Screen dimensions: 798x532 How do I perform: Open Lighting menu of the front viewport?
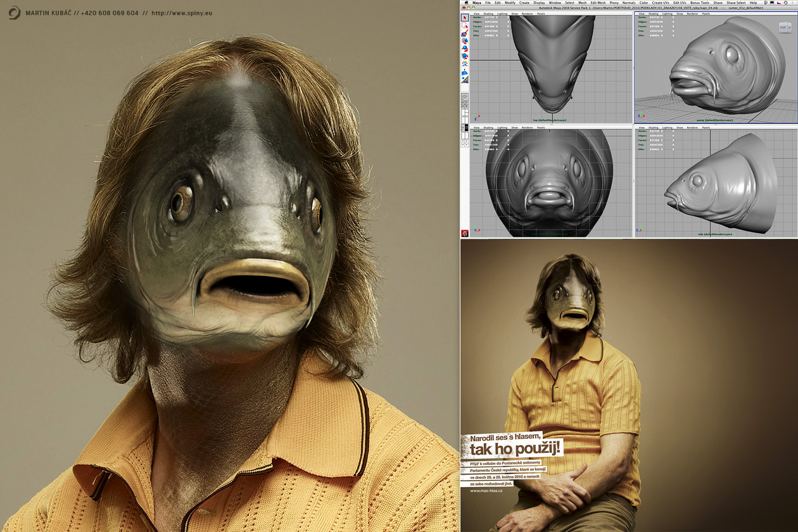502,127
